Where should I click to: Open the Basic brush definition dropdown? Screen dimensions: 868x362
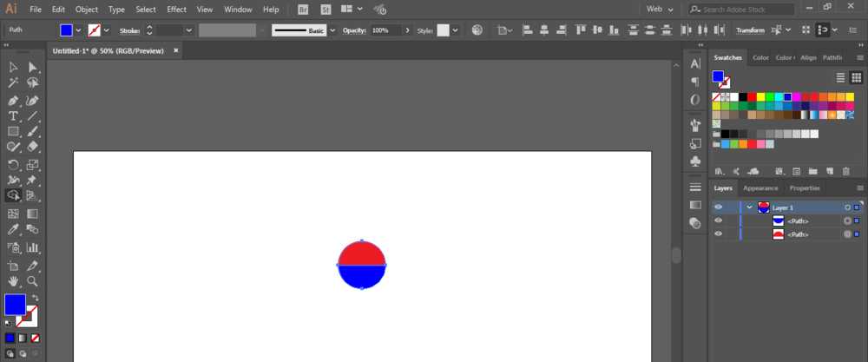[332, 30]
